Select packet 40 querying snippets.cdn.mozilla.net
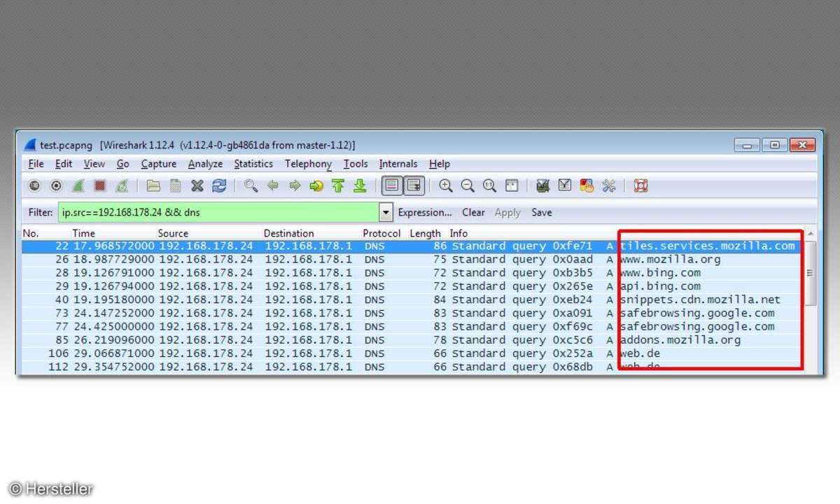Screen dimensions: 840x504 [x=413, y=300]
